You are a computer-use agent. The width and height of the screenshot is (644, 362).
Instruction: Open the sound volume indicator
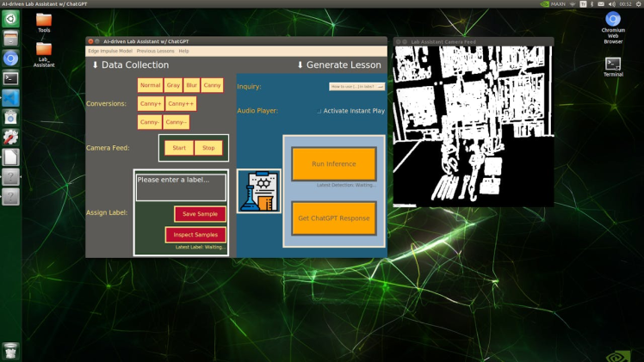(611, 3)
